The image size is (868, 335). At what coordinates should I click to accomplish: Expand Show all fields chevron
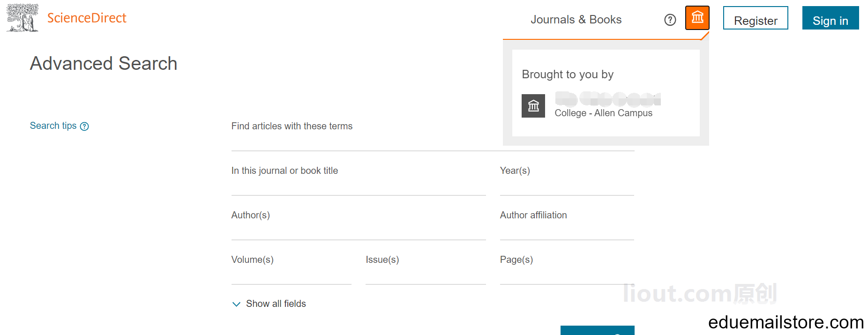[x=236, y=304]
